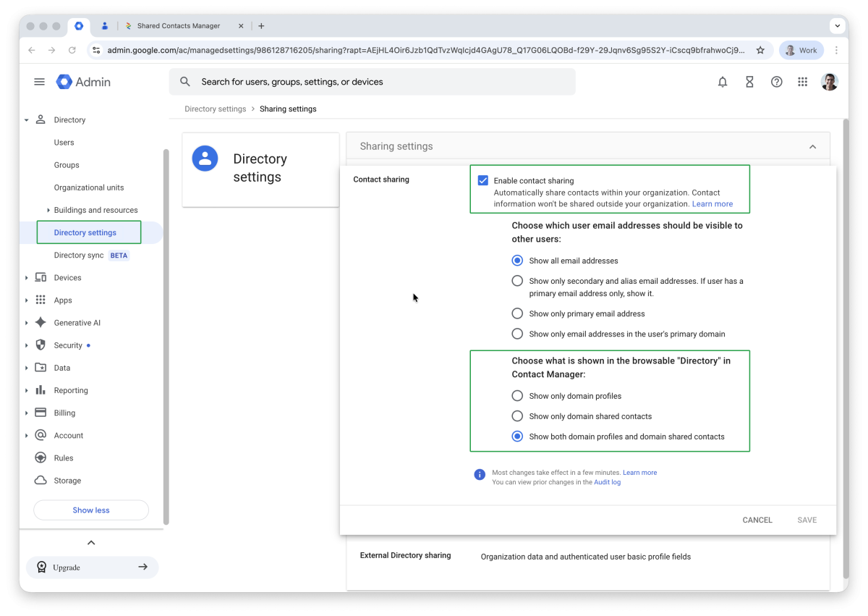Bookmark this page with star icon

(760, 51)
